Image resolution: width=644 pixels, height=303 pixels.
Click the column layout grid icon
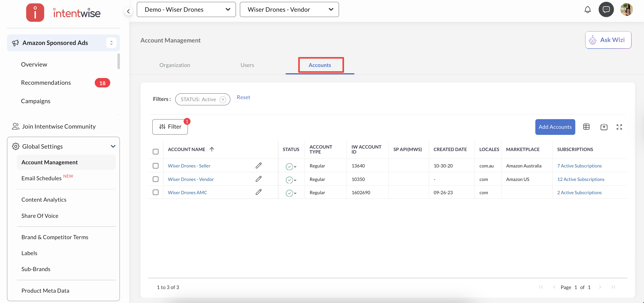[586, 127]
